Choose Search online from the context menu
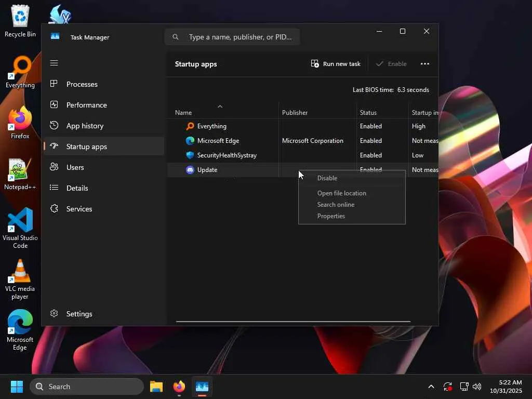 tap(352, 205)
